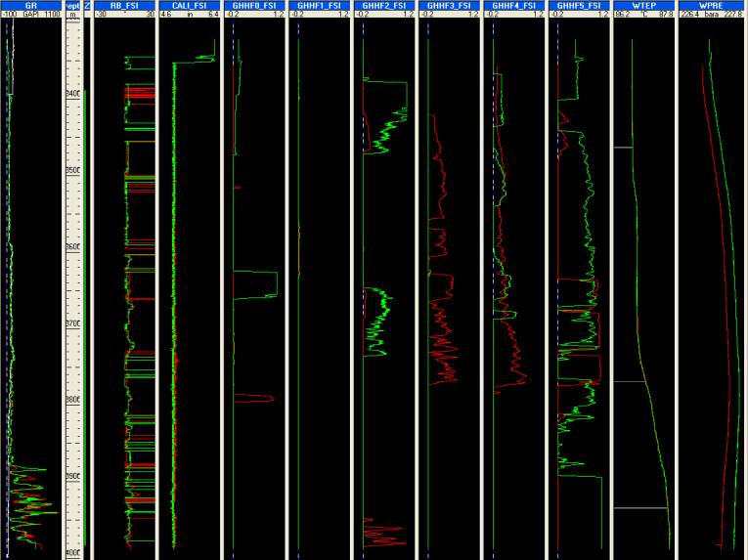The height and width of the screenshot is (560, 748).
Task: Click the 8500 depth marker on ruler
Action: pos(73,171)
